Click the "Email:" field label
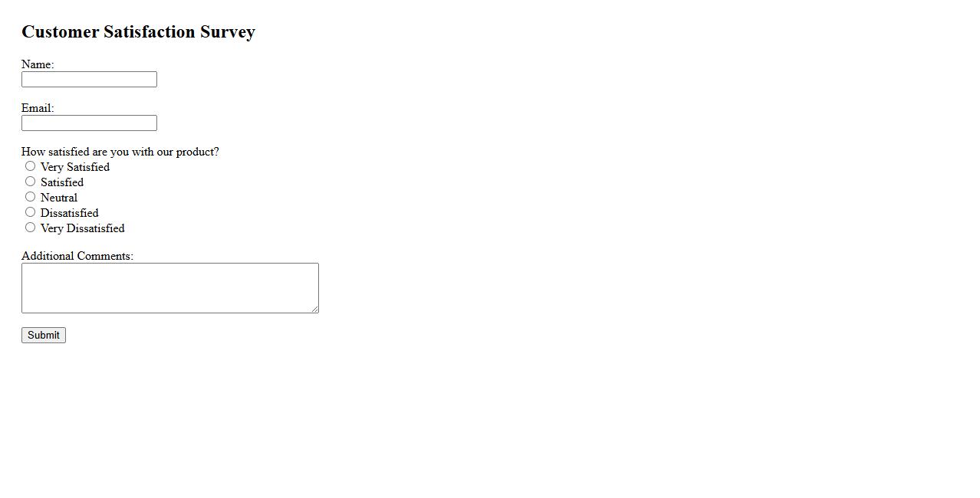The width and height of the screenshot is (980, 498). click(x=38, y=108)
